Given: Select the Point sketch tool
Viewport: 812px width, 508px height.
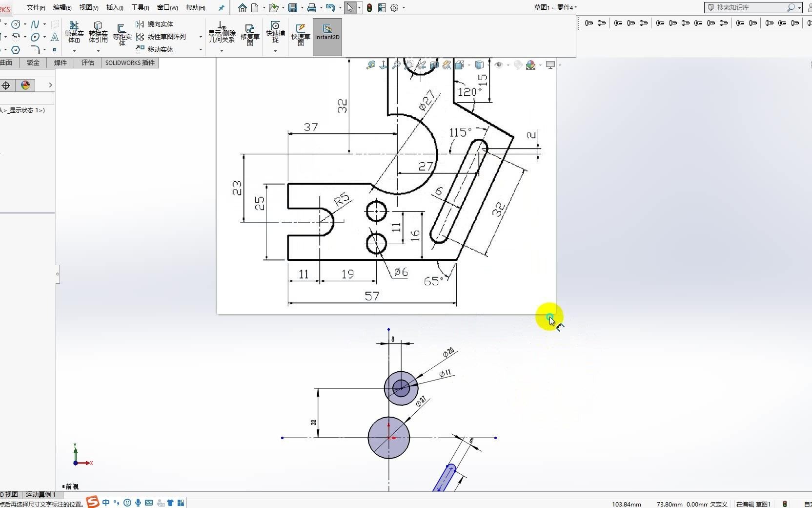Looking at the screenshot, I should click(x=55, y=49).
